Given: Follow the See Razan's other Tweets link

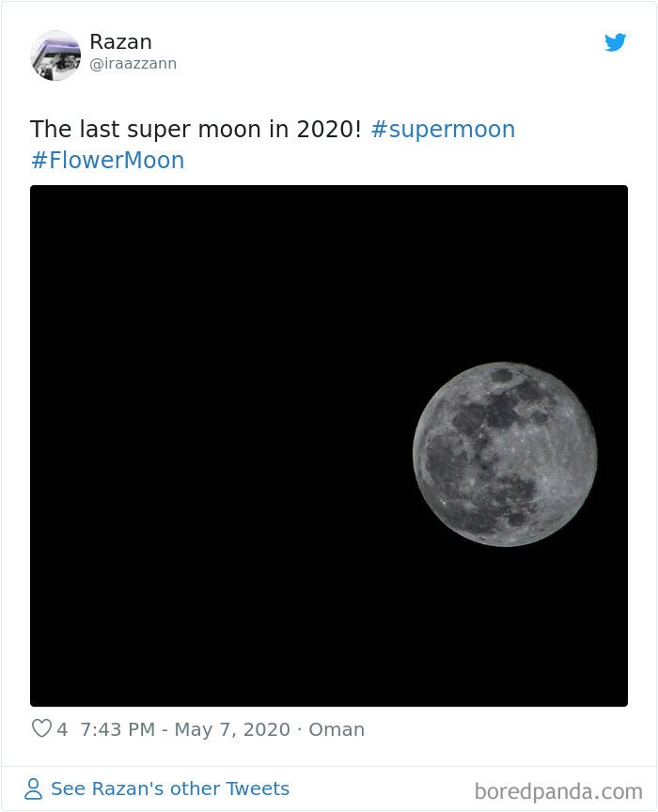Looking at the screenshot, I should (170, 788).
